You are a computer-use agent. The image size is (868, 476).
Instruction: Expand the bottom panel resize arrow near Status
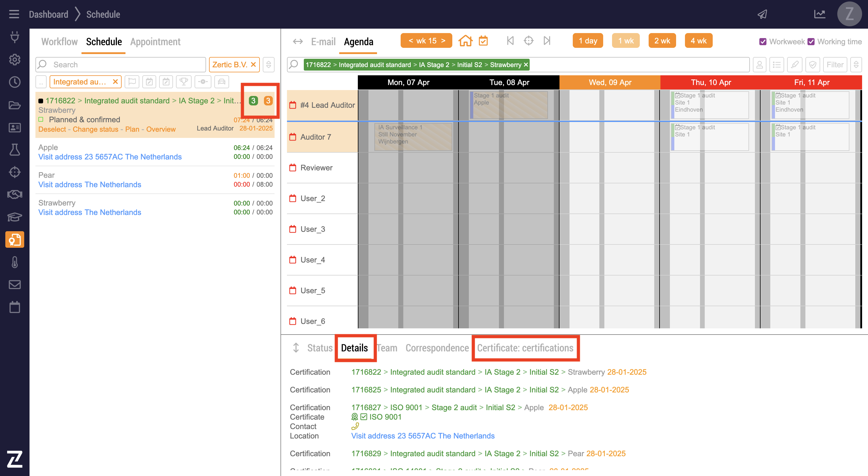click(x=296, y=348)
